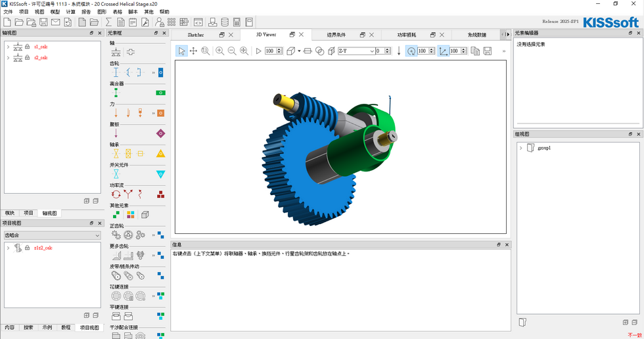Click the planetary gear icon under 正齿轮
644x339 pixels.
(129, 235)
